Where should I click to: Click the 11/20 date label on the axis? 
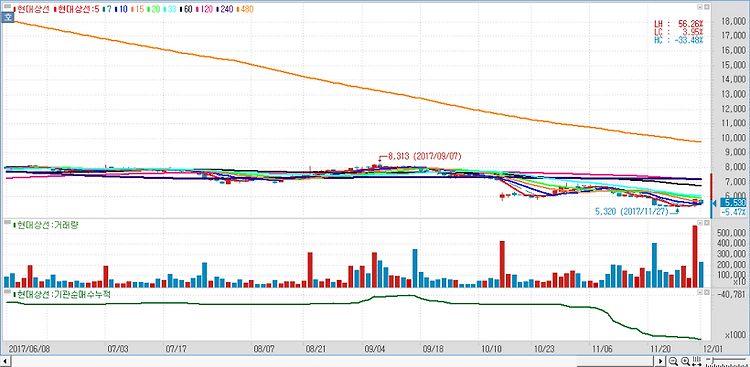660,349
